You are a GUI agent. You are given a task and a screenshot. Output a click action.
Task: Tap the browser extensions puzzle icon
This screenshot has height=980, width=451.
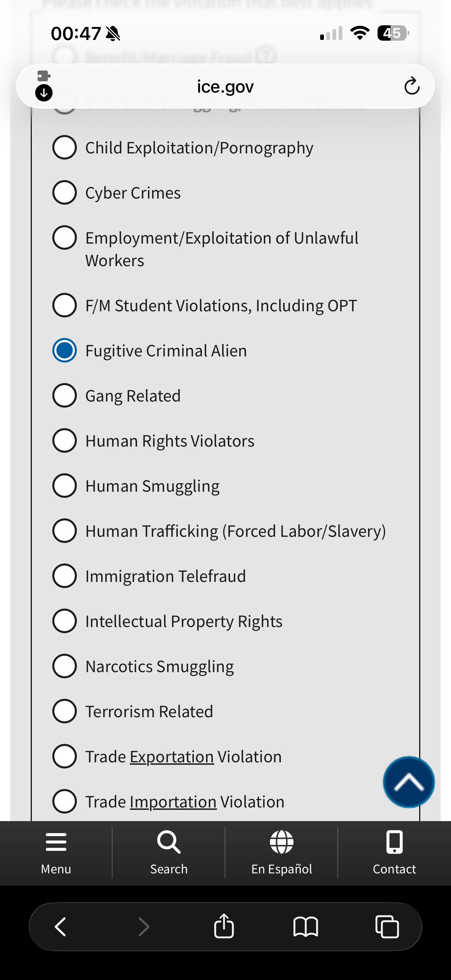(x=44, y=76)
